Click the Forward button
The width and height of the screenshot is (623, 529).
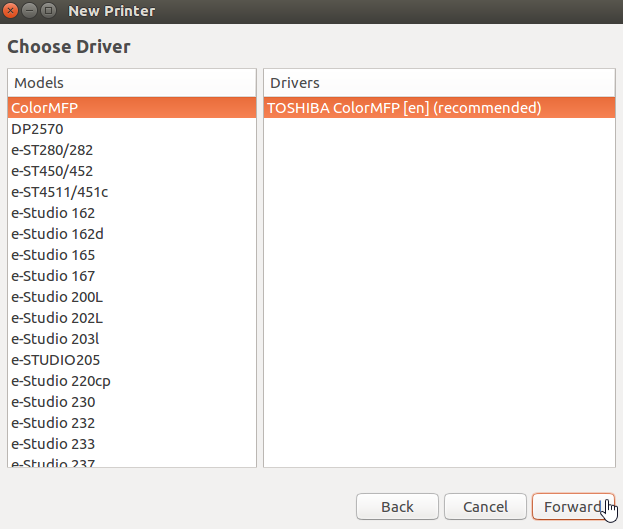pyautogui.click(x=572, y=507)
